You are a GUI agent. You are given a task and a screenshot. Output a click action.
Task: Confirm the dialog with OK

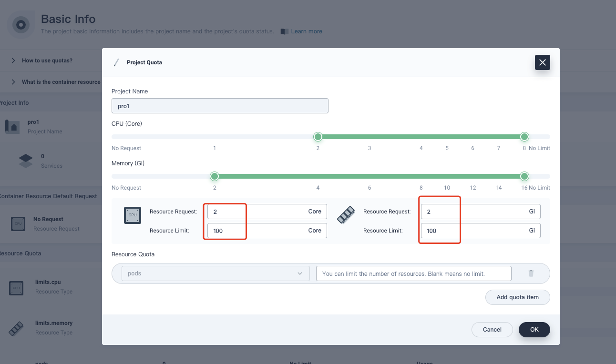(x=534, y=329)
